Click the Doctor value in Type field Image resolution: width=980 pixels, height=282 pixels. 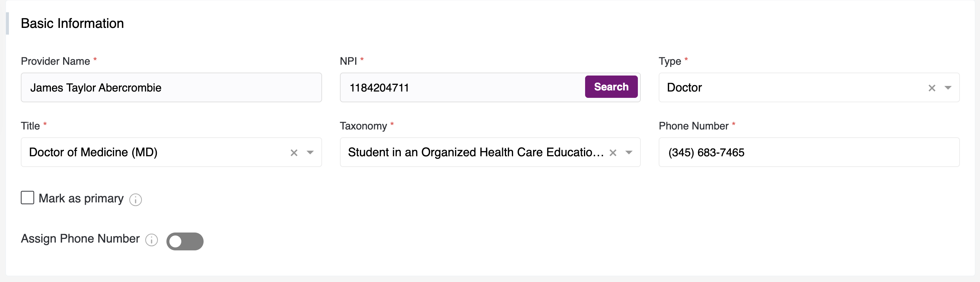684,88
